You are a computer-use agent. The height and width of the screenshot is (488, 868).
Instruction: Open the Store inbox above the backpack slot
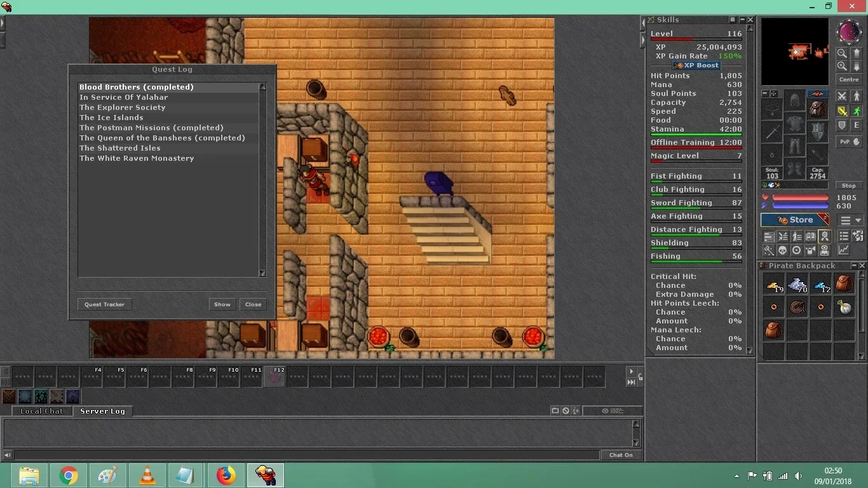817,93
